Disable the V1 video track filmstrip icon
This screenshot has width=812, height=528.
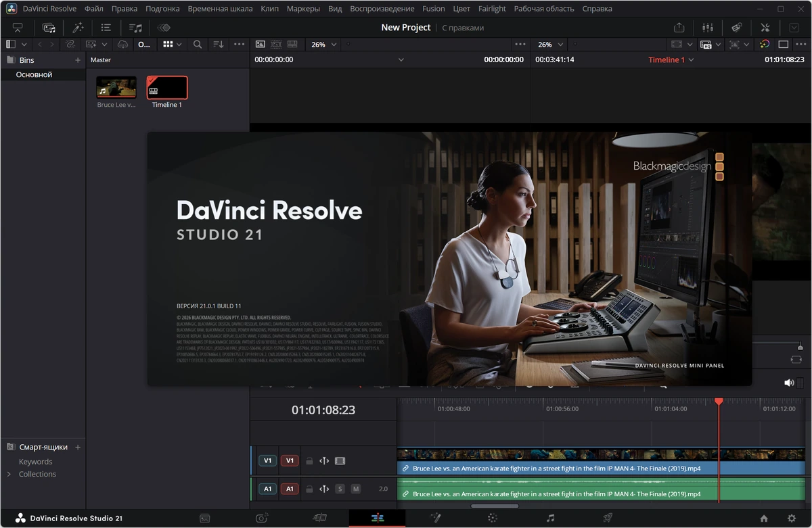point(340,461)
